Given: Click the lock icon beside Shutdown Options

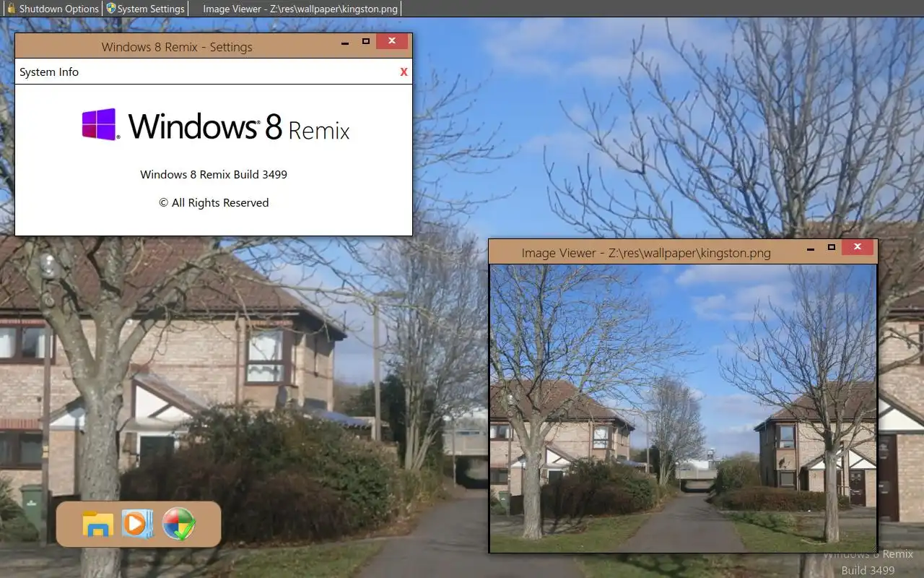Looking at the screenshot, I should point(11,9).
